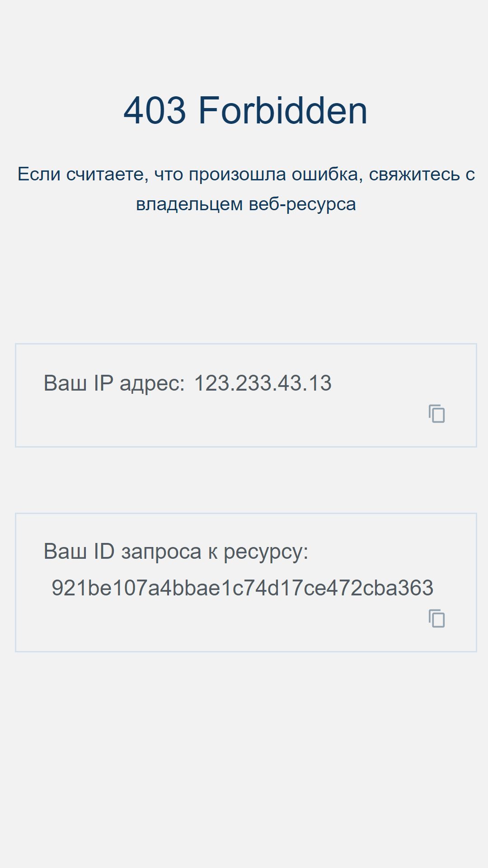Select the IP value 123.233.43.13
The image size is (488, 868).
(x=263, y=383)
